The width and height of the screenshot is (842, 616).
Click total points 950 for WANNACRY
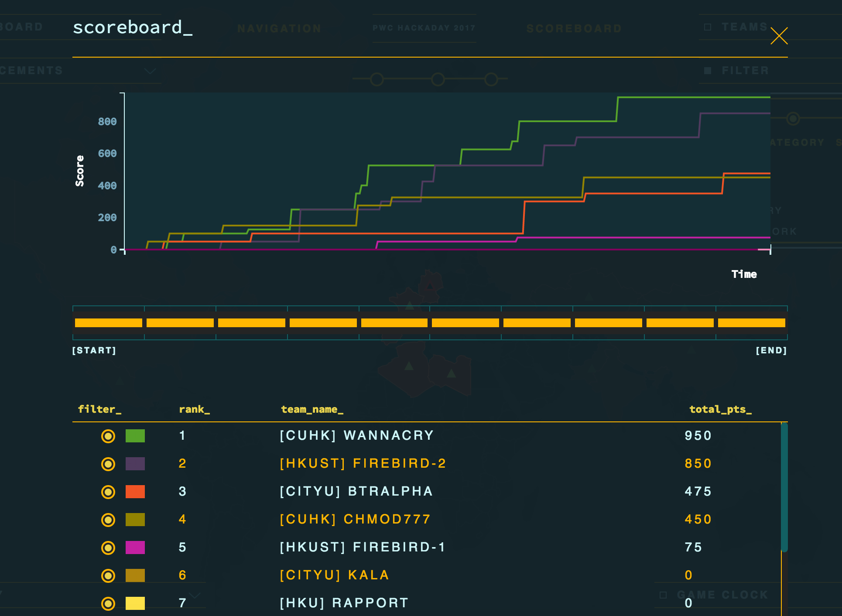click(698, 435)
